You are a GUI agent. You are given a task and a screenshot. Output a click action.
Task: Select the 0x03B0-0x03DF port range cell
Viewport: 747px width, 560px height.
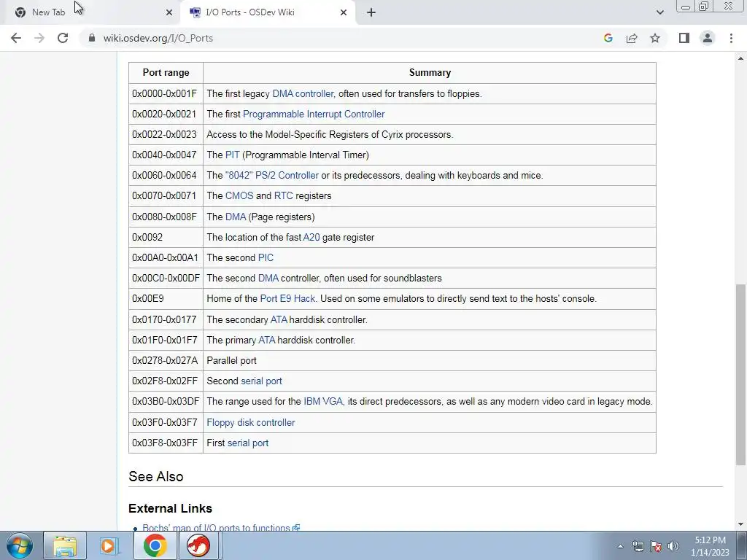pyautogui.click(x=166, y=402)
